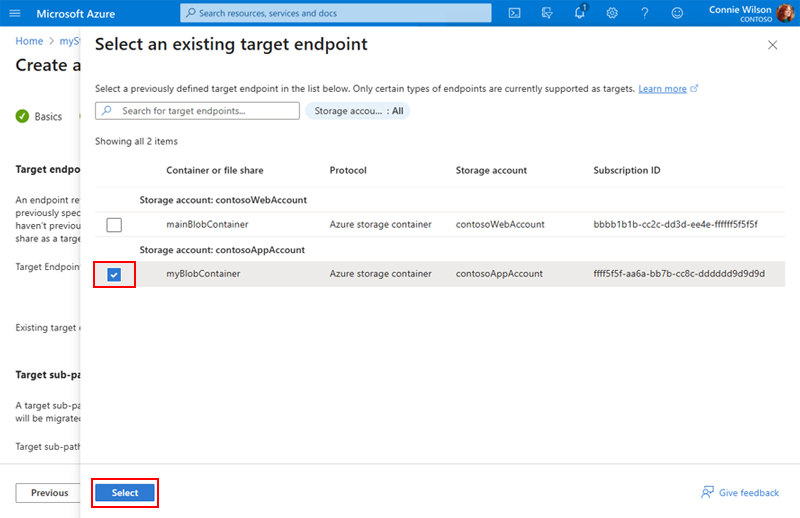The height and width of the screenshot is (518, 800).
Task: Go to the Home breadcrumb
Action: click(x=29, y=41)
